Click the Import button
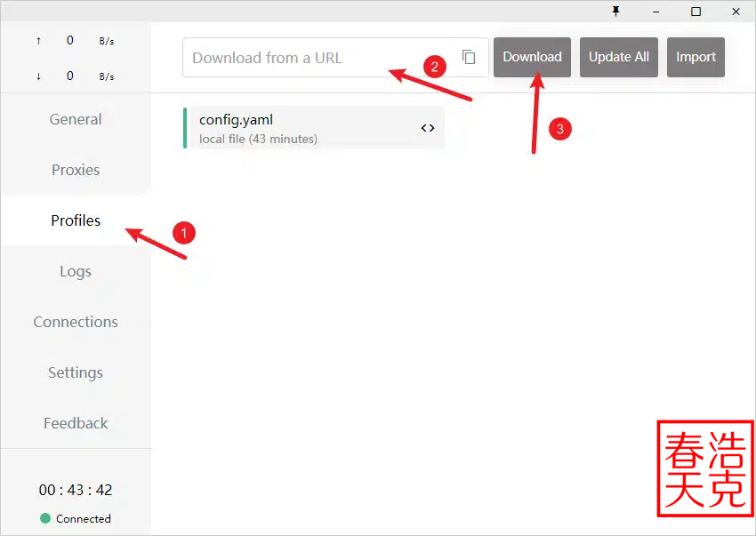Screen dimensions: 756x536 [x=696, y=57]
